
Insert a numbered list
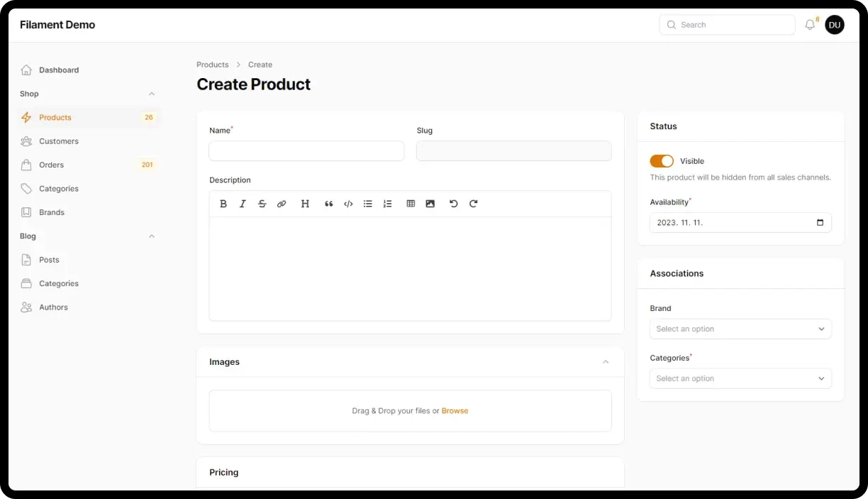(387, 204)
